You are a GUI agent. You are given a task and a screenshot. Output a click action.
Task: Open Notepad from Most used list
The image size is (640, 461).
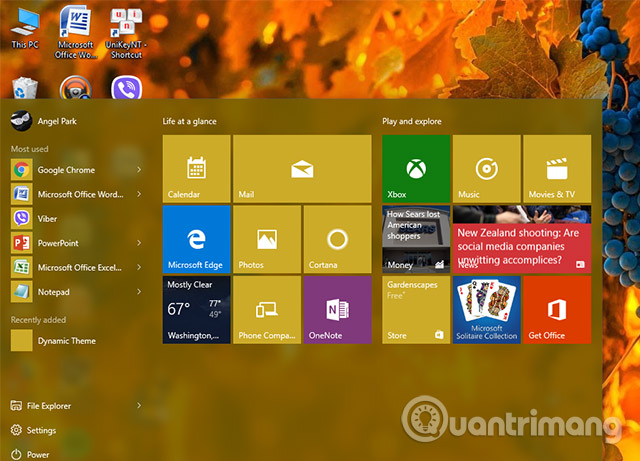[x=77, y=292]
